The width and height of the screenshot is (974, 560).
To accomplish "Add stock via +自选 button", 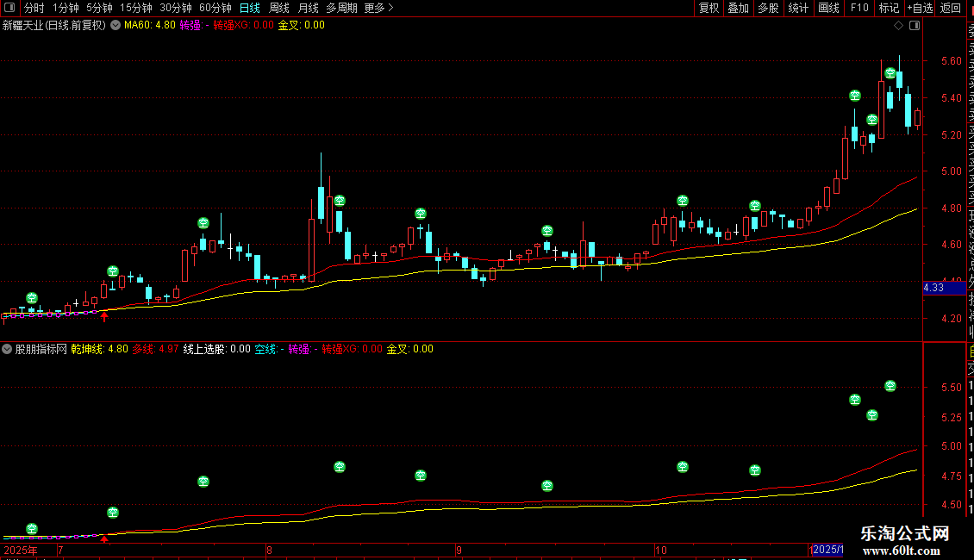I will coord(920,8).
